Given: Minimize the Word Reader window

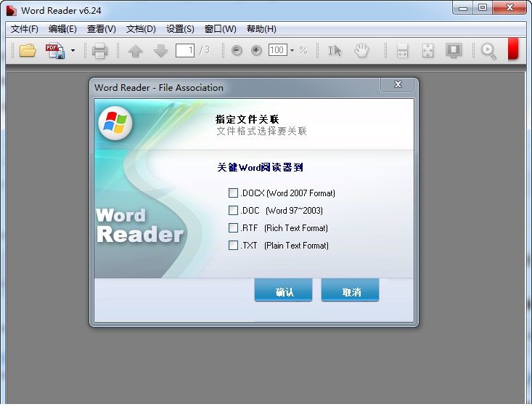Looking at the screenshot, I should pos(463,8).
